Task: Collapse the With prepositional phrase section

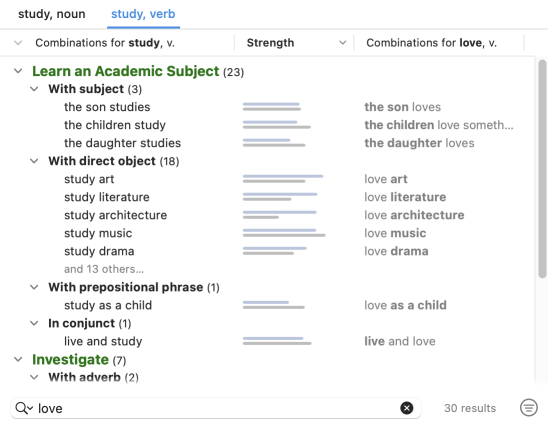Action: pos(34,287)
